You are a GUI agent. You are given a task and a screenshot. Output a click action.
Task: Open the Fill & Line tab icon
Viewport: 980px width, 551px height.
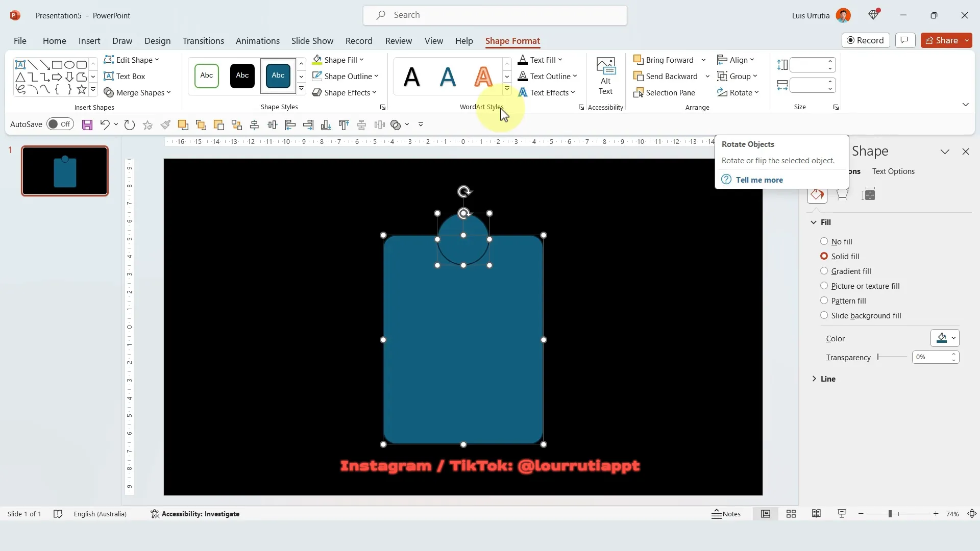point(817,194)
